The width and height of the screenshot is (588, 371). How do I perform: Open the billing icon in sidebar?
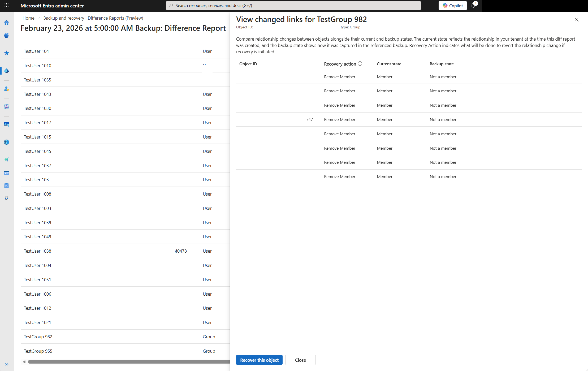coord(6,173)
